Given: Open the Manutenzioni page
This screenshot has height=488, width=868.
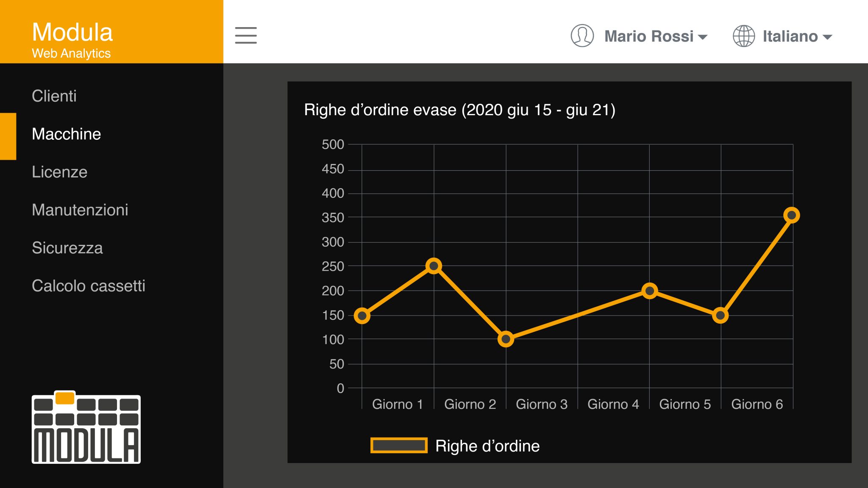Looking at the screenshot, I should click(80, 210).
